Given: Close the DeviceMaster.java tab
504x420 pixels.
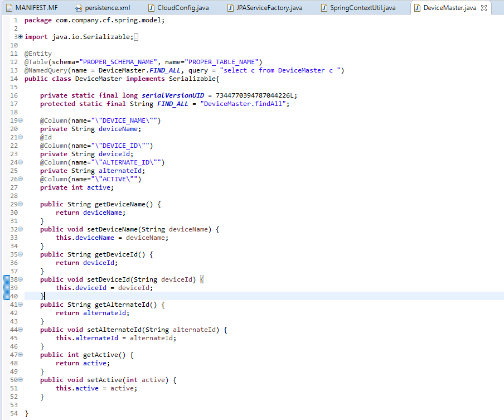Looking at the screenshot, I should point(483,8).
